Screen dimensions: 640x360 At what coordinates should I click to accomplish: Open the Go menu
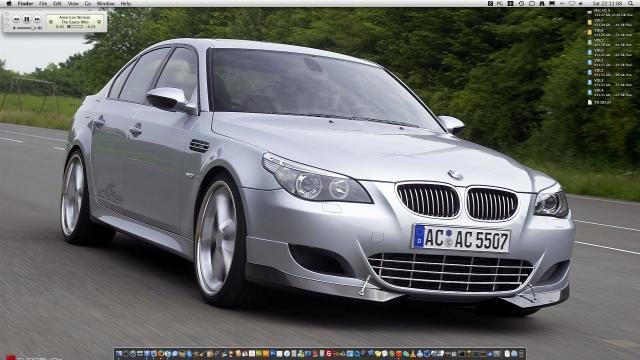88,3
